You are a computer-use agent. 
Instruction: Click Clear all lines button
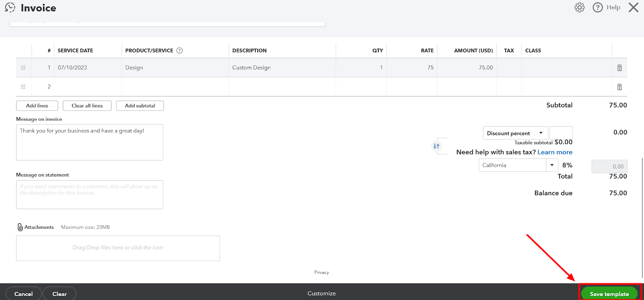tap(87, 106)
